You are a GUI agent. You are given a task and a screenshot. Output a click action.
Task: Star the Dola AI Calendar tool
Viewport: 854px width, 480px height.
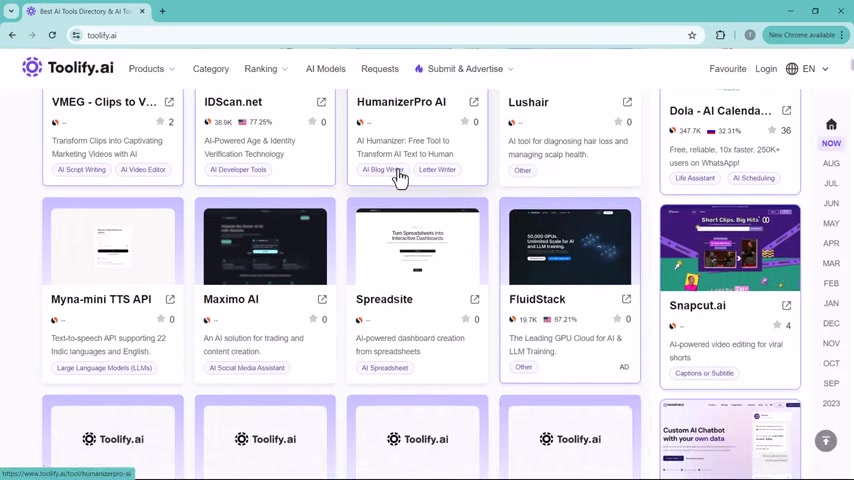coord(772,130)
